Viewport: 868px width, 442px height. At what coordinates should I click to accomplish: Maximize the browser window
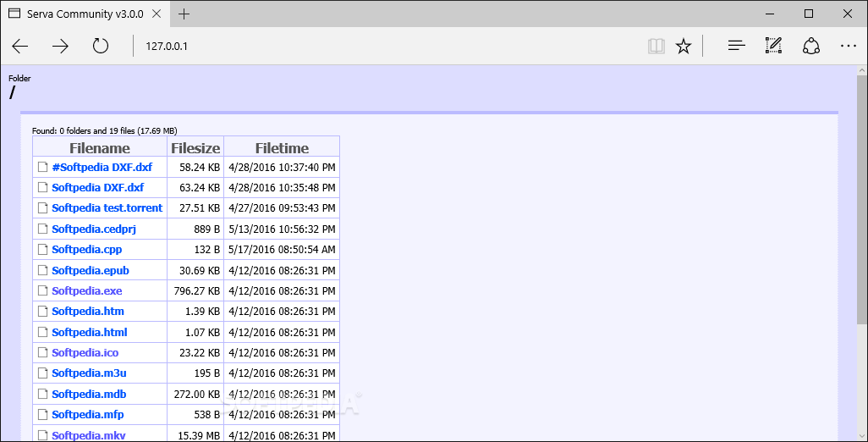click(809, 14)
